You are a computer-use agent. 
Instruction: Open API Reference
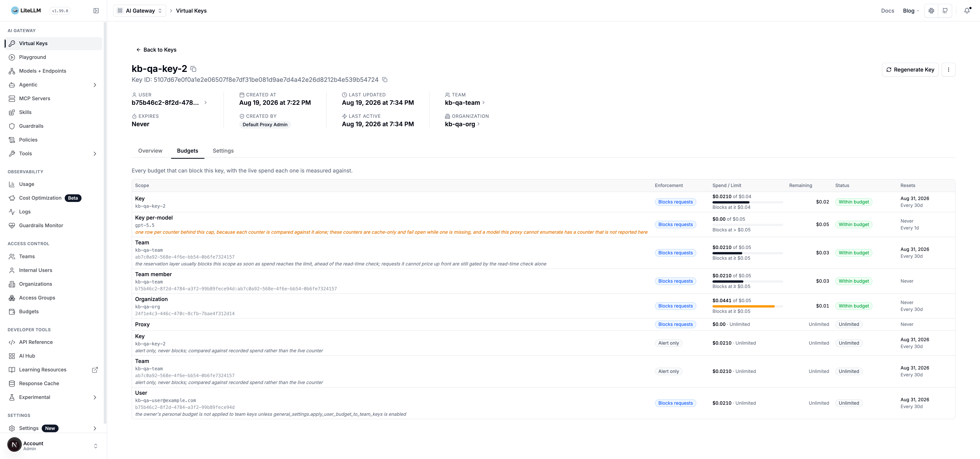tap(53, 342)
